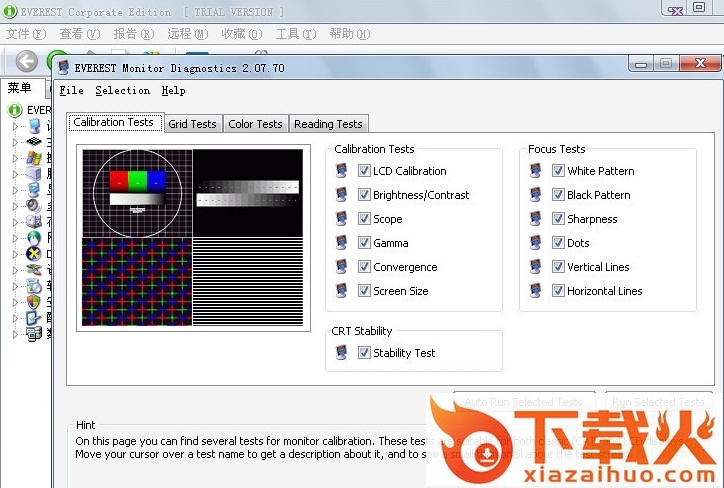Click the monitor icon beside Stability Test
The width and height of the screenshot is (724, 488).
click(x=341, y=353)
